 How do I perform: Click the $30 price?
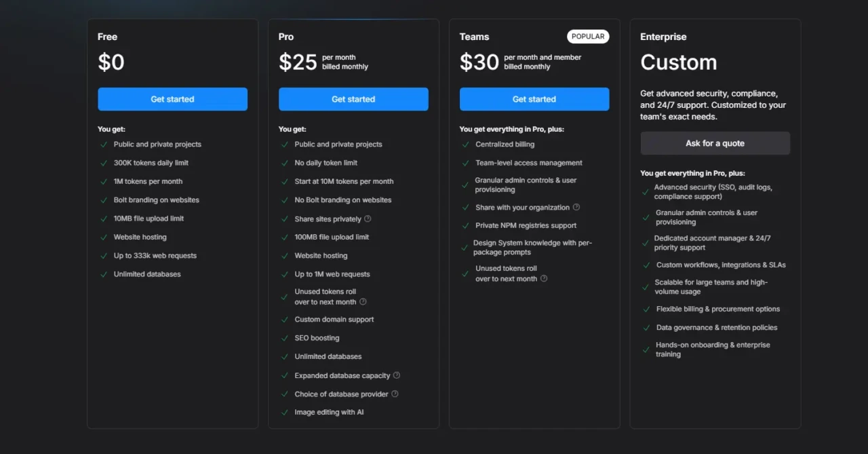click(x=479, y=62)
